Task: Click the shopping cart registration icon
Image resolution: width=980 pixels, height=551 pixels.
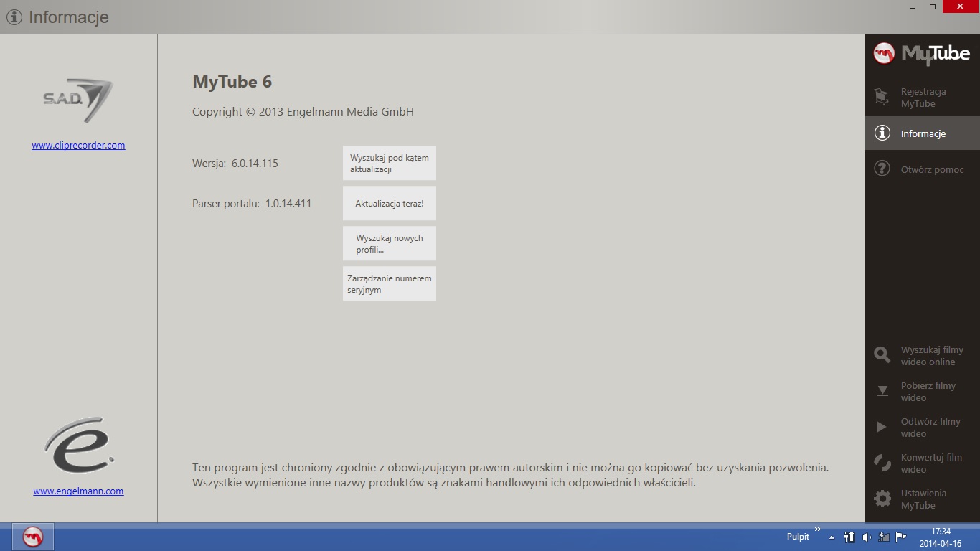Action: 882,97
